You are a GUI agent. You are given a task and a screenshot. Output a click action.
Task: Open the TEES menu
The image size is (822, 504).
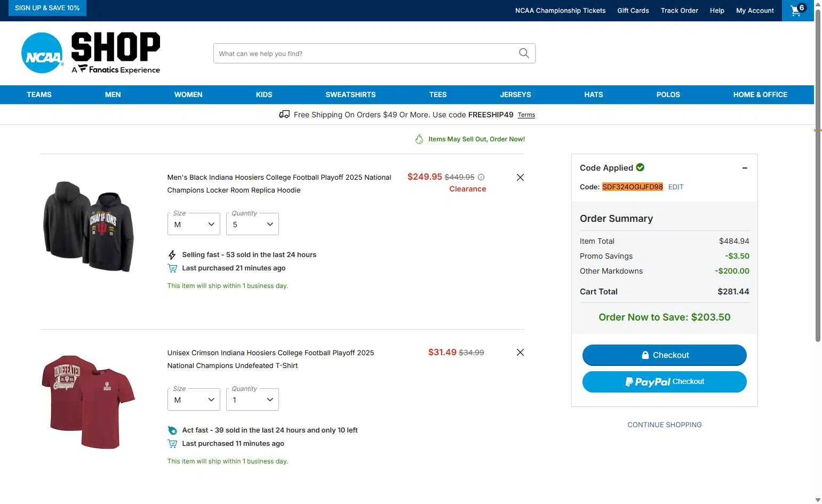[438, 94]
